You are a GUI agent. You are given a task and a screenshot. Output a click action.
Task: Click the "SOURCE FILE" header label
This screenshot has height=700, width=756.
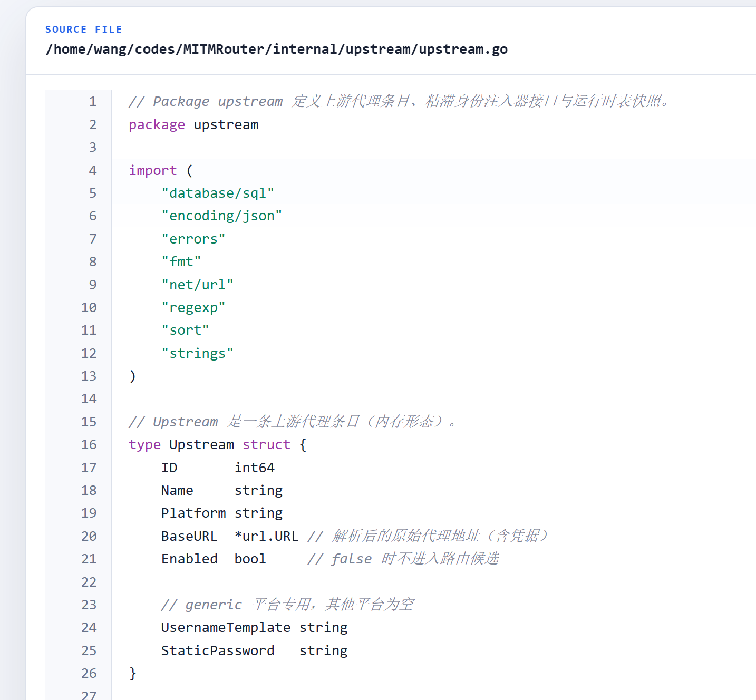(x=83, y=30)
